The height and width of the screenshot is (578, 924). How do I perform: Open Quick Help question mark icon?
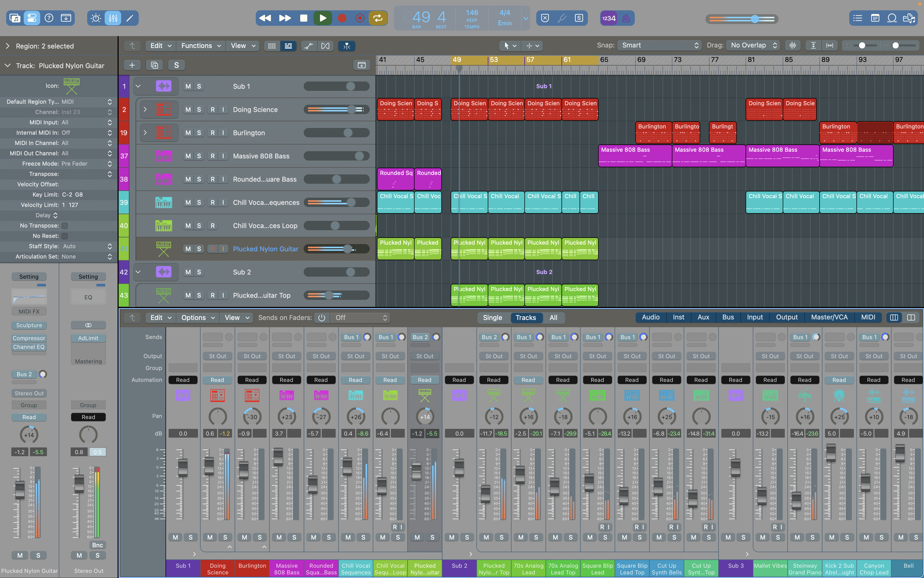coord(49,18)
